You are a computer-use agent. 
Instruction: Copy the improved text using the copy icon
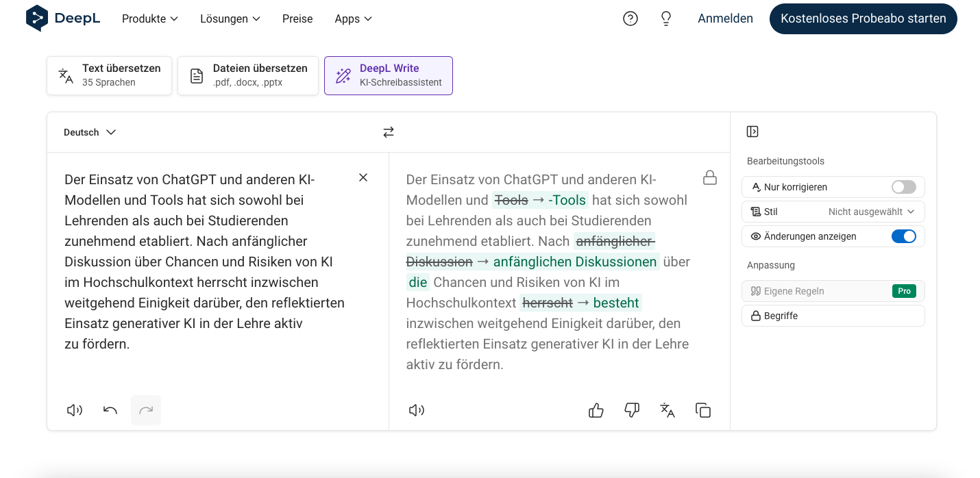click(702, 410)
